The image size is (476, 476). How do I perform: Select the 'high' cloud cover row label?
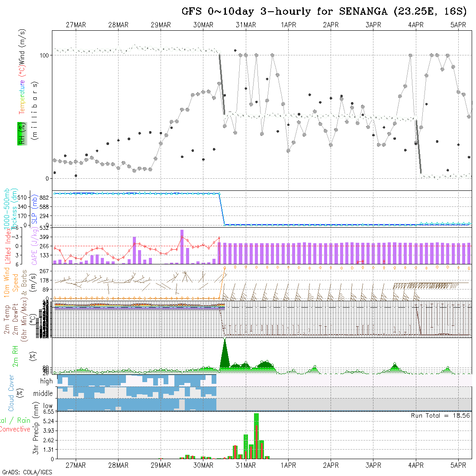pyautogui.click(x=46, y=381)
